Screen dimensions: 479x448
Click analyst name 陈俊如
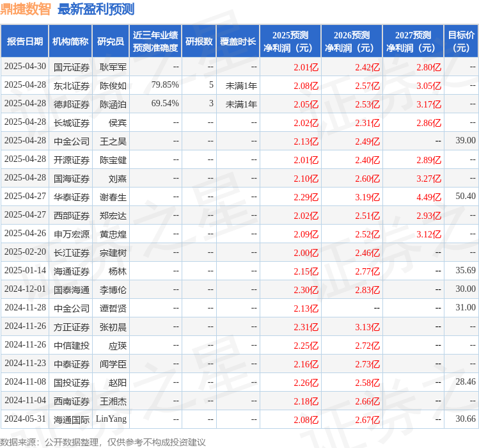point(113,86)
